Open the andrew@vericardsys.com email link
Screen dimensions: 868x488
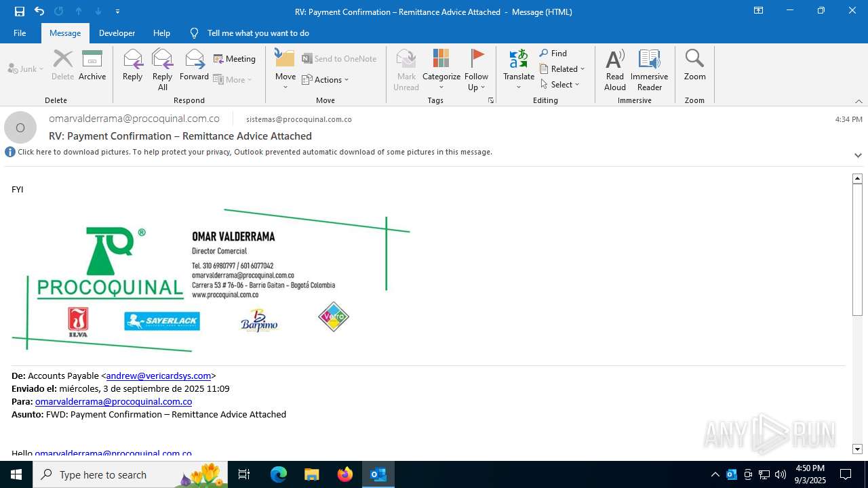(159, 375)
